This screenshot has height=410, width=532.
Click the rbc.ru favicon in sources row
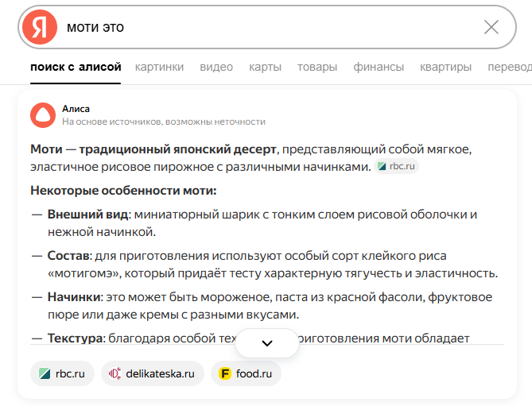(x=44, y=373)
